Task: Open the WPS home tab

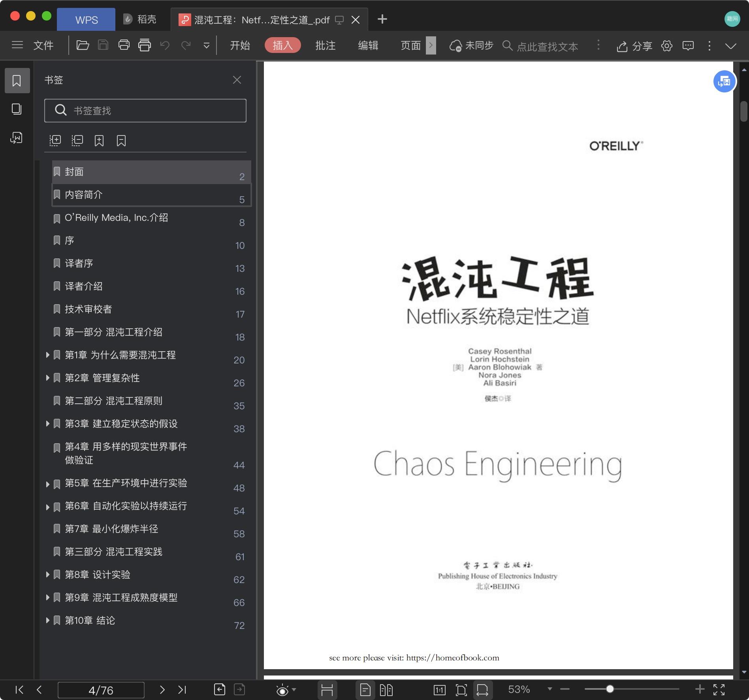Action: coord(86,20)
